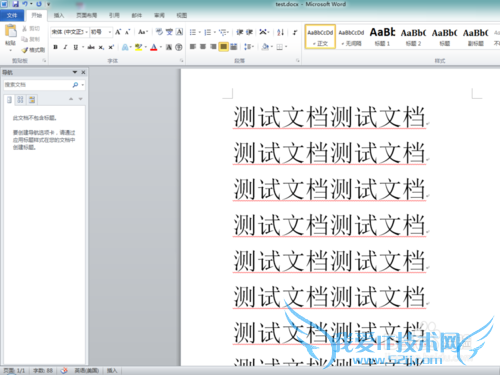Expand the Paste options arrow below 粘贴
Image resolution: width=500 pixels, height=375 pixels.
(x=10, y=50)
